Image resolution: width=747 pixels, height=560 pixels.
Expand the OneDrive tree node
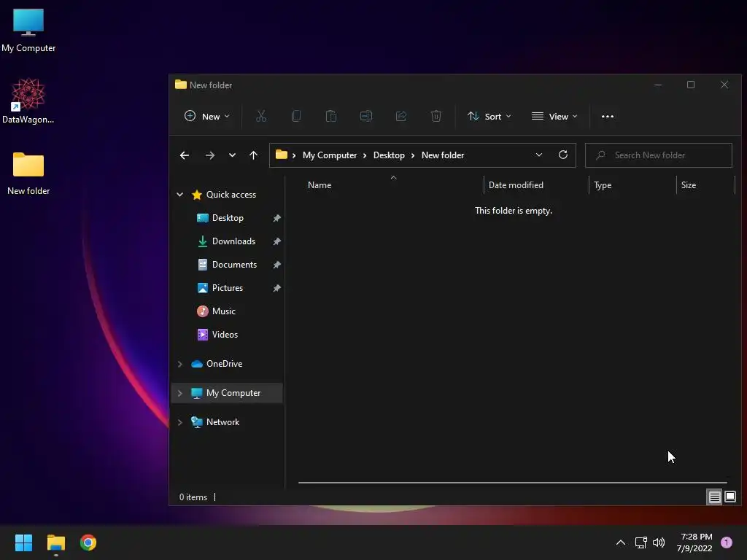[x=180, y=364]
